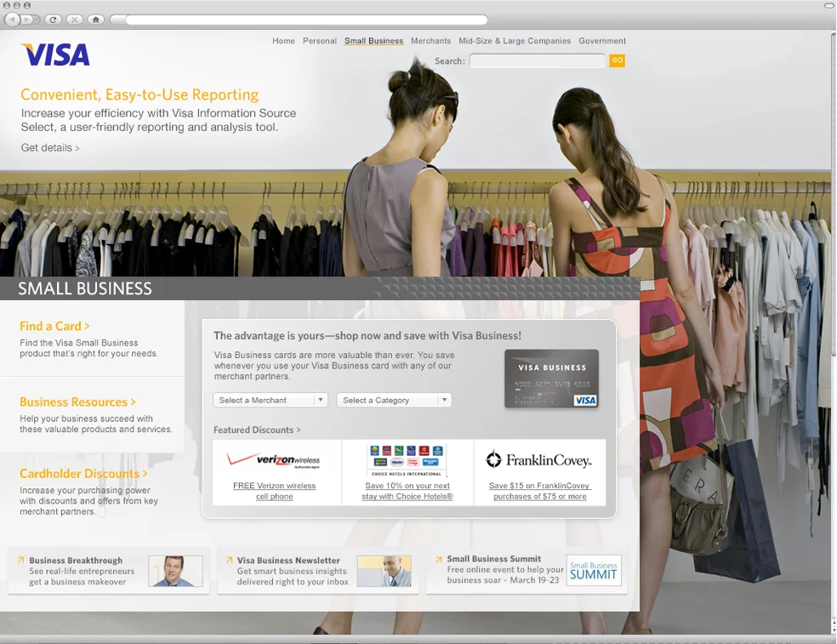Viewport: 837px width, 644px height.
Task: Click the arrow icon beside Visa Business Newsletter
Action: tap(229, 560)
